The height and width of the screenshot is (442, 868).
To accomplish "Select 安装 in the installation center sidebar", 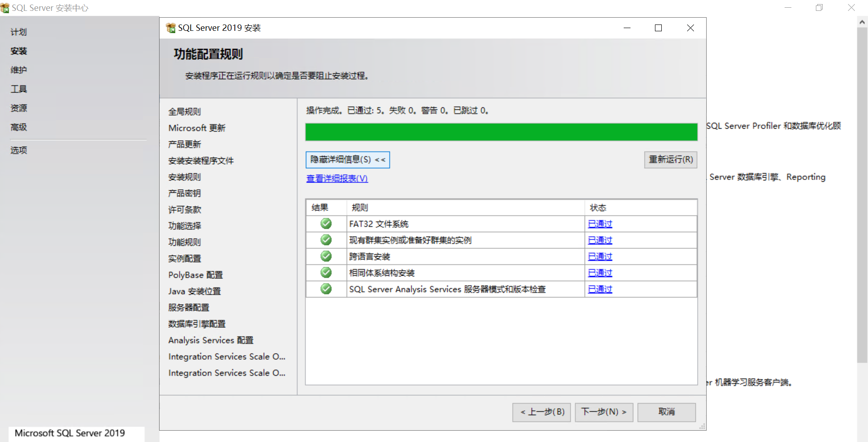I will pyautogui.click(x=19, y=51).
